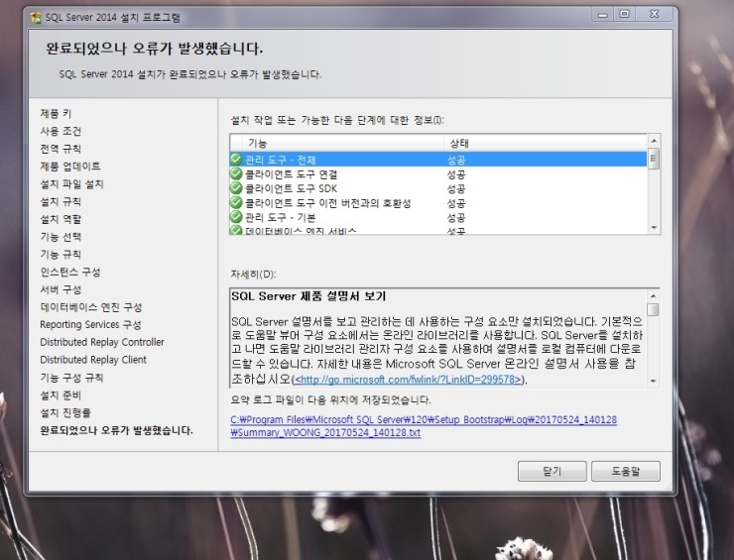Click the details box scroll up arrow
Screen dimensions: 734x560
[653, 295]
